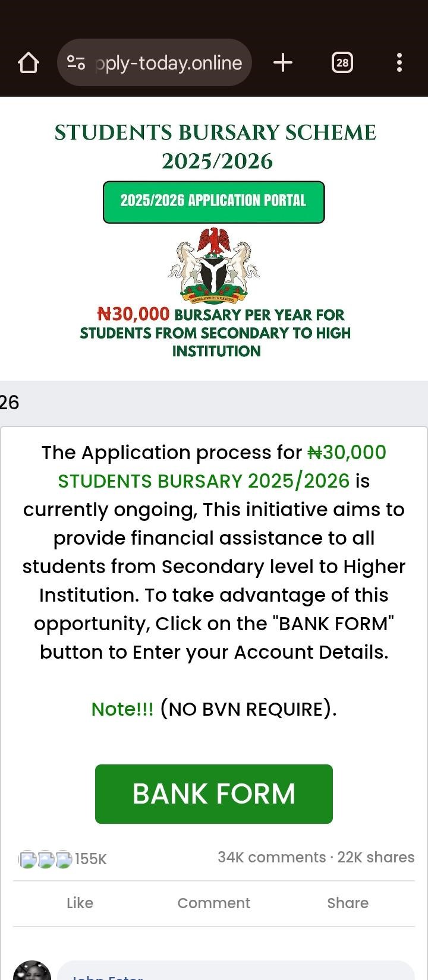This screenshot has height=980, width=428.
Task: View the 34K comments
Action: tap(271, 857)
